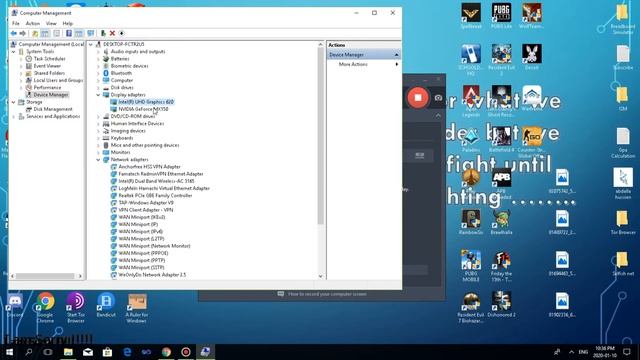
Task: Stop recording with red Bandicam button
Action: (x=418, y=98)
